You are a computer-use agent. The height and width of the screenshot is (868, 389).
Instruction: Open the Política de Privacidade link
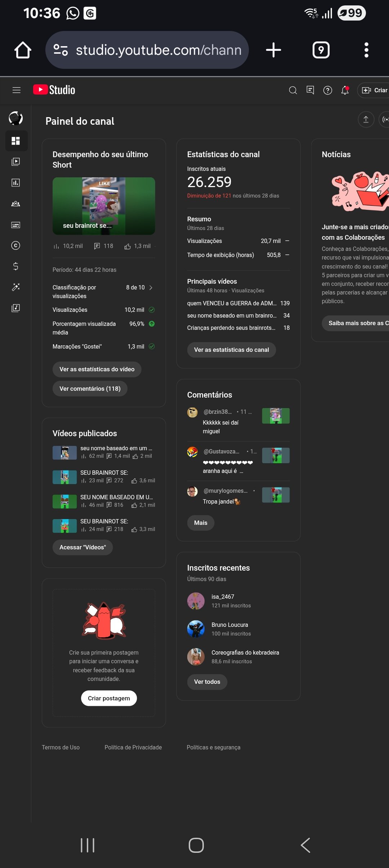coord(133,747)
